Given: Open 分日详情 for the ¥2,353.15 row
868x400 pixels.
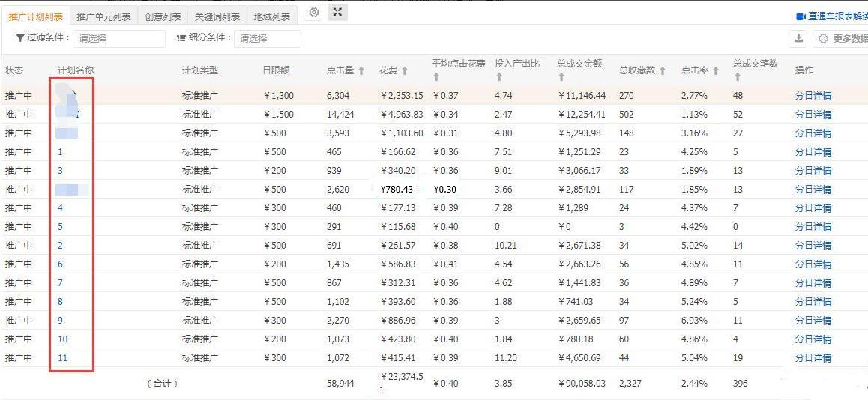Looking at the screenshot, I should pos(813,96).
